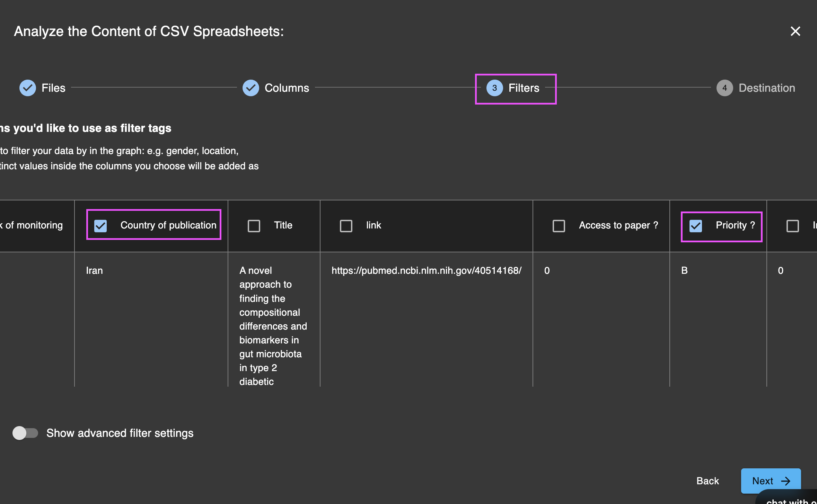Jump to the Destination step
Viewport: 817px width, 504px height.
[756, 88]
